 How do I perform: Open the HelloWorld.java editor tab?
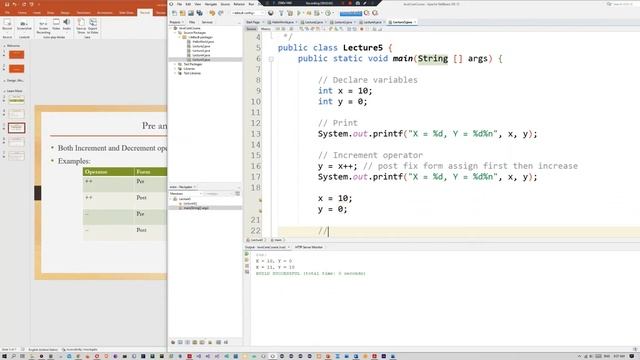coord(283,22)
